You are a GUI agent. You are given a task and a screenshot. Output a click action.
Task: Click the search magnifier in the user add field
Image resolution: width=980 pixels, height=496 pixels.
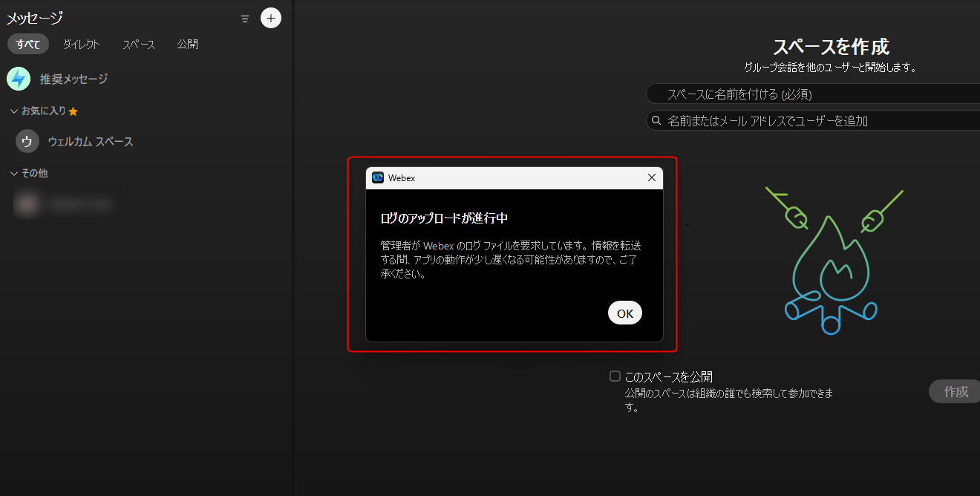[x=656, y=120]
